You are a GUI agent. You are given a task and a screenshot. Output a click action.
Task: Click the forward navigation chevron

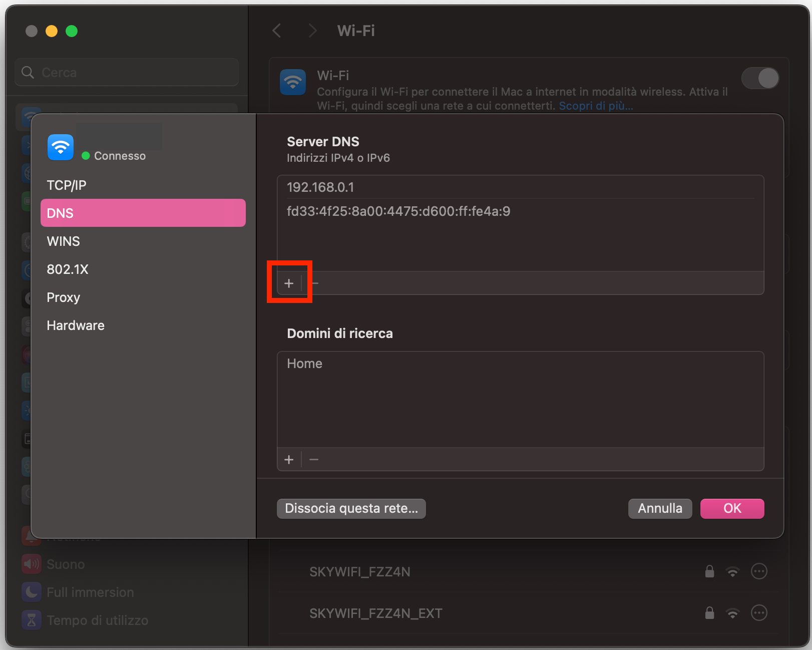pyautogui.click(x=312, y=31)
